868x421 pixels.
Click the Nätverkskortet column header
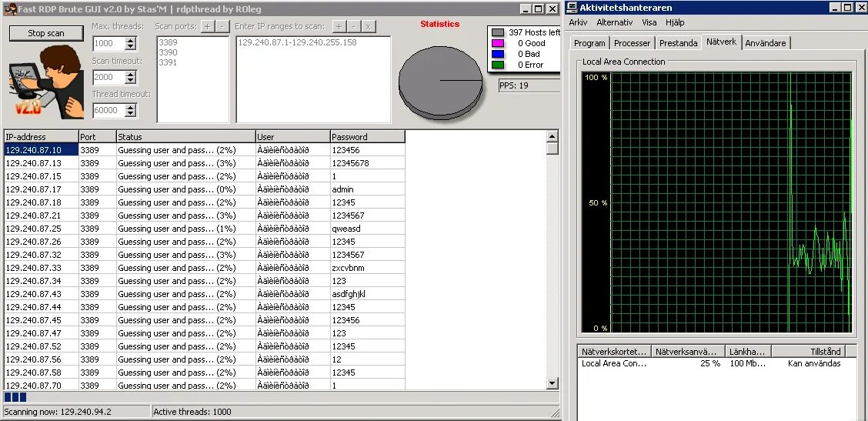(x=614, y=351)
